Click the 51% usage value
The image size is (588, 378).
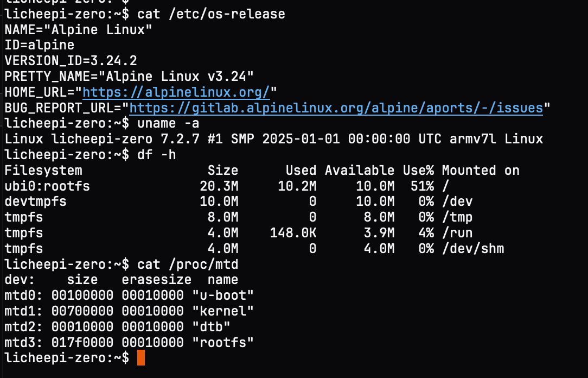422,186
